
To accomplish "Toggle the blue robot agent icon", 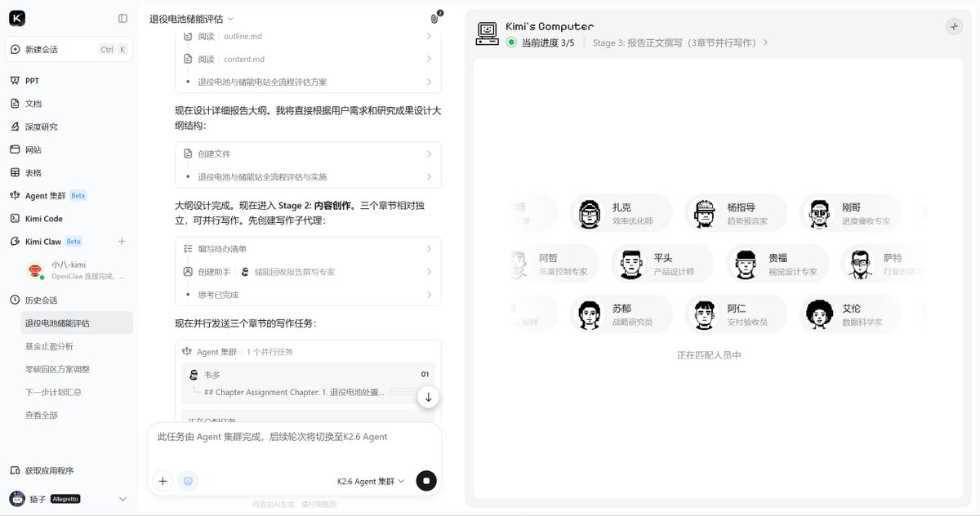I will pyautogui.click(x=188, y=481).
